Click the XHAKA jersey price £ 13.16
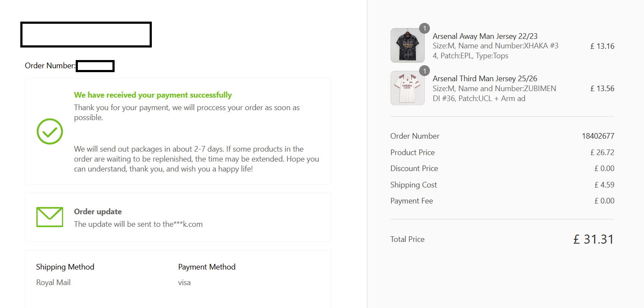The width and height of the screenshot is (644, 308). coord(602,46)
